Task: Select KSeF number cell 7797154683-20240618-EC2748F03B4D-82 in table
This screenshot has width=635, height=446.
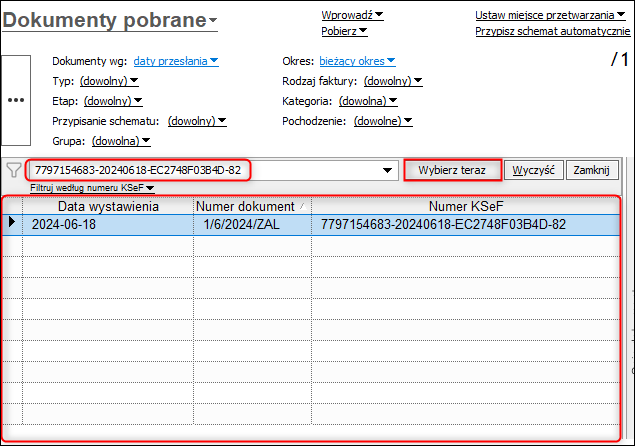Action: 466,224
